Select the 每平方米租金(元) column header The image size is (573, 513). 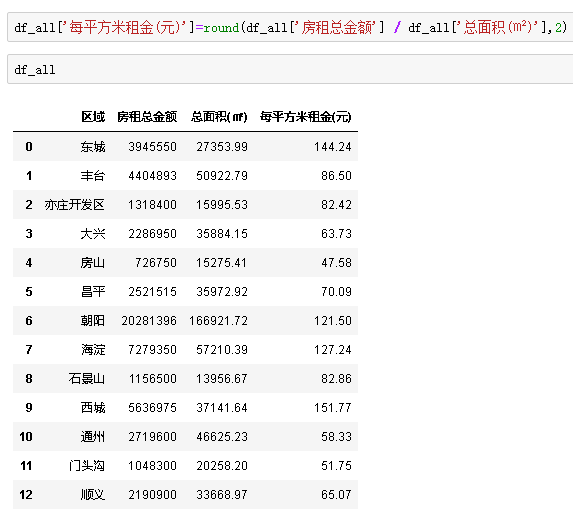(x=306, y=117)
